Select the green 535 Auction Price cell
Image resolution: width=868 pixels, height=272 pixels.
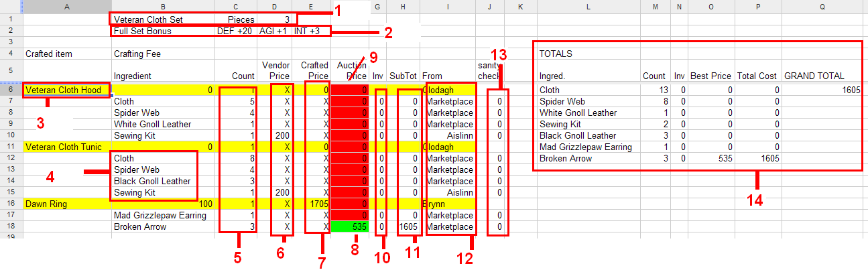tap(351, 226)
